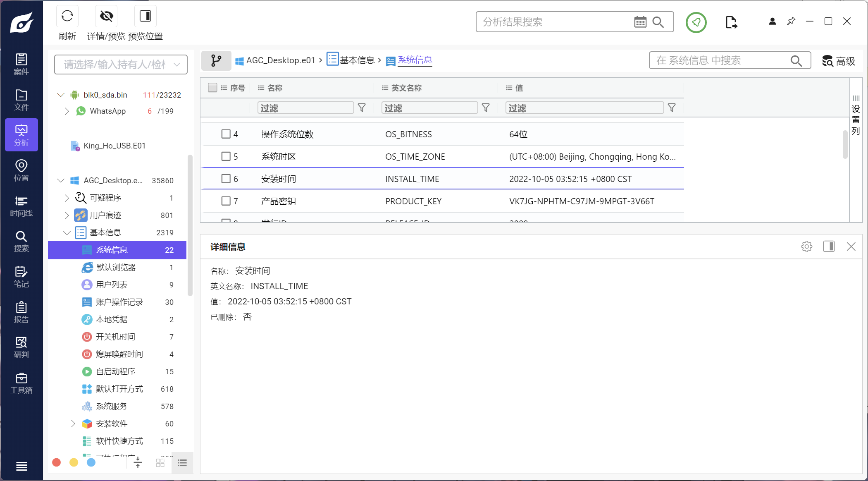The image size is (868, 481).
Task: Click the export document icon
Action: (731, 22)
